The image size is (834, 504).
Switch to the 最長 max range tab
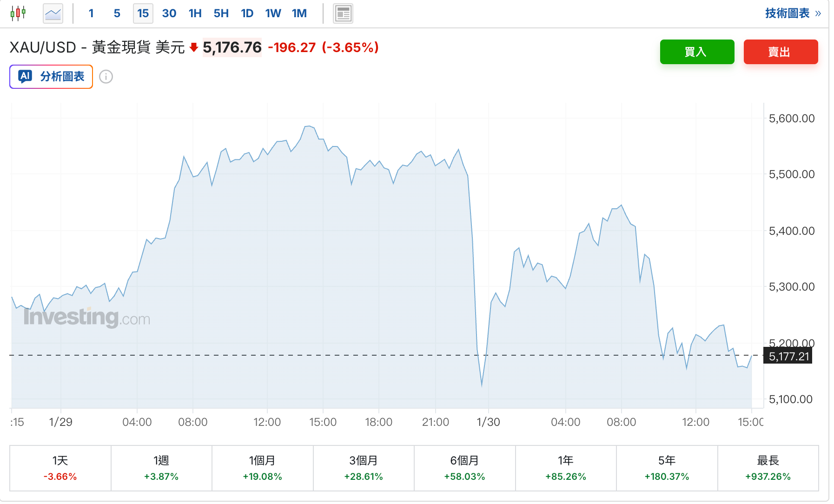[x=768, y=468]
